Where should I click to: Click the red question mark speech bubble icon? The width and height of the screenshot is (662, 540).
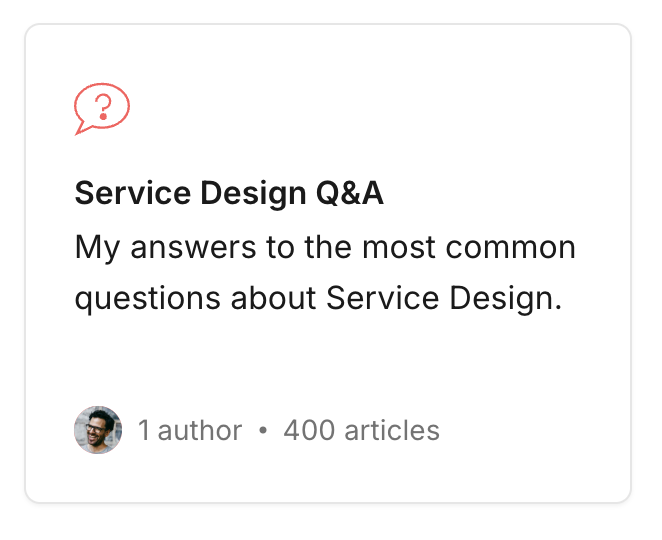pos(102,108)
